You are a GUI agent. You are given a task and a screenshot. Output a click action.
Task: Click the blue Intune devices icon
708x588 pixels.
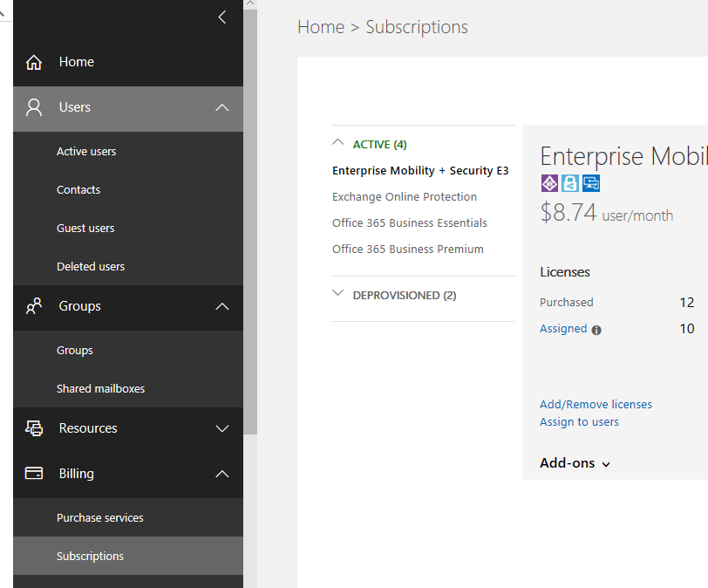coord(591,183)
